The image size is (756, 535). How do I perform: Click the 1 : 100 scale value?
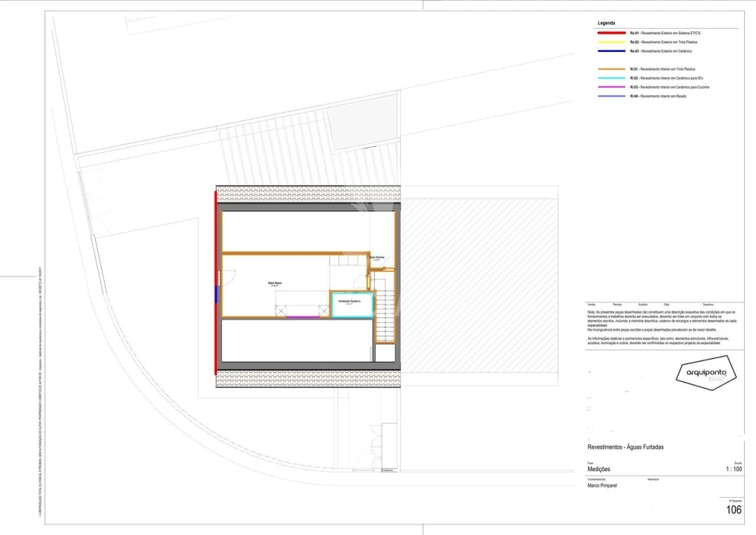(x=733, y=470)
